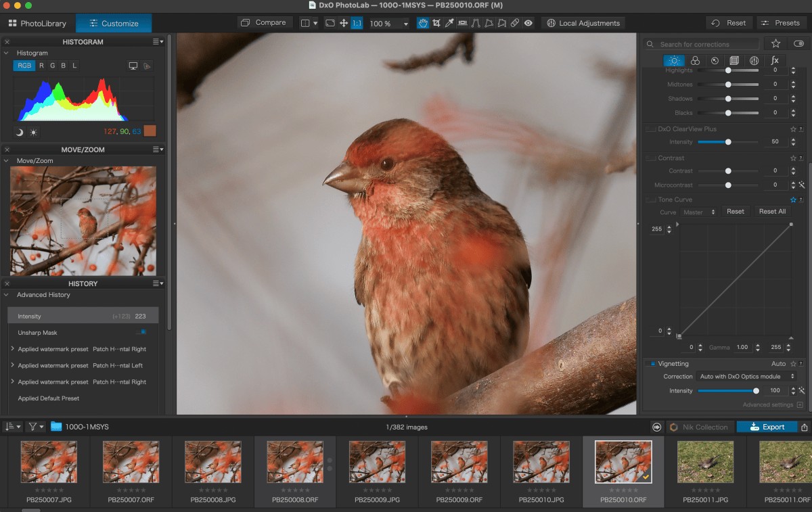
Task: Adjust the ClearView Plus Intensity slider
Action: 728,142
